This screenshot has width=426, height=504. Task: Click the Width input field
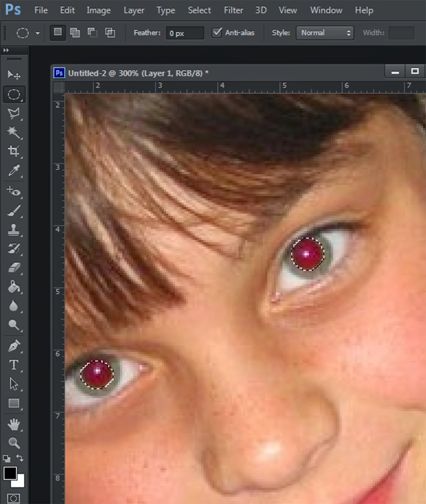click(401, 33)
